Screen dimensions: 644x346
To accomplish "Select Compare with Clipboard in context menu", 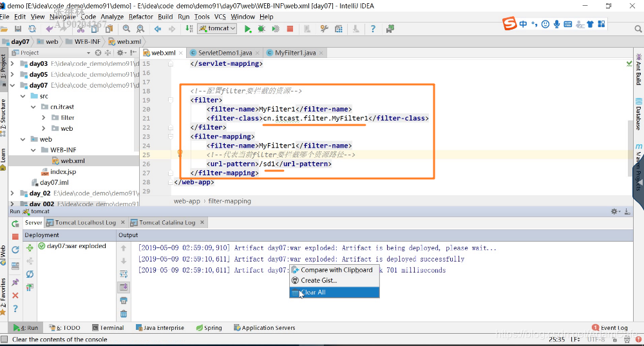I will pos(334,270).
